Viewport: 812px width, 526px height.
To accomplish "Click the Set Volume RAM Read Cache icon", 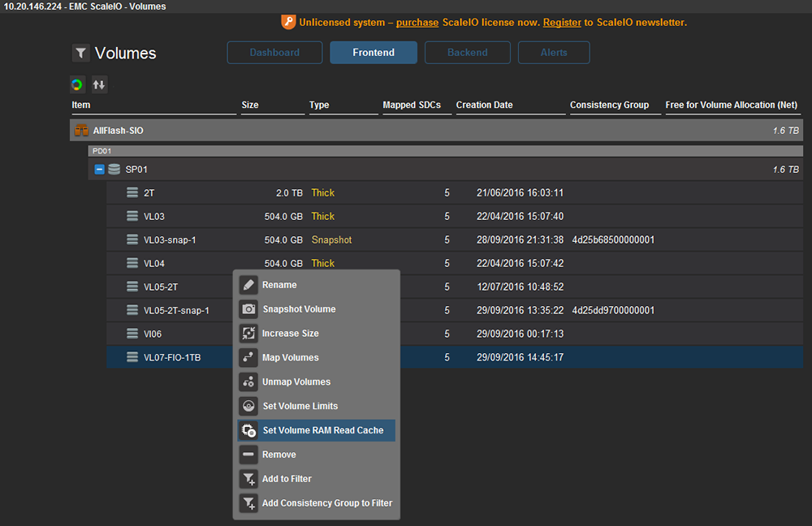I will pyautogui.click(x=248, y=430).
